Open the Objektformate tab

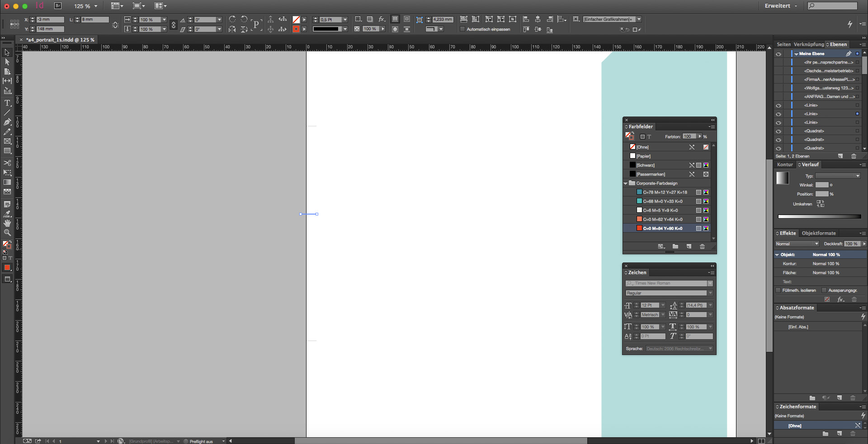[819, 233]
